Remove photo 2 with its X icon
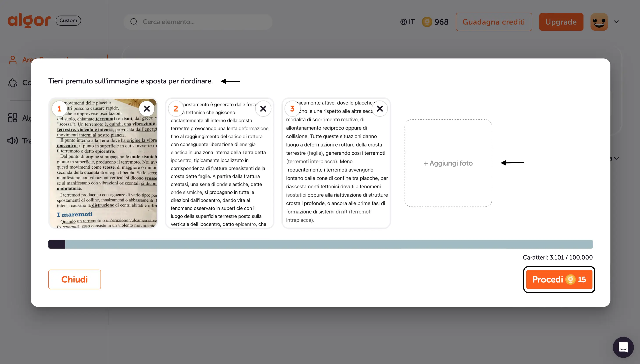 [263, 108]
